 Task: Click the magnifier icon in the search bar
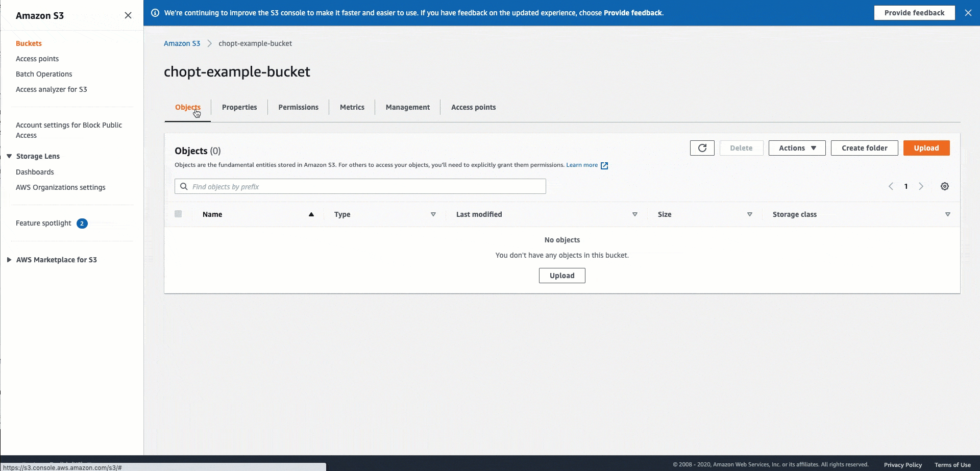(x=184, y=186)
